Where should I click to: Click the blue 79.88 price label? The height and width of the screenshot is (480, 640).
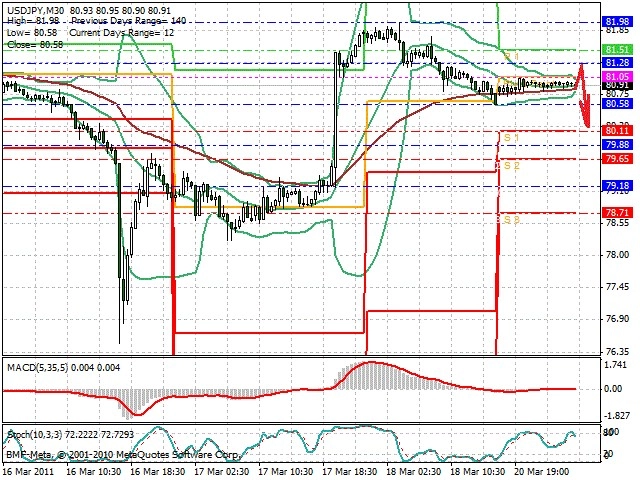(x=617, y=144)
